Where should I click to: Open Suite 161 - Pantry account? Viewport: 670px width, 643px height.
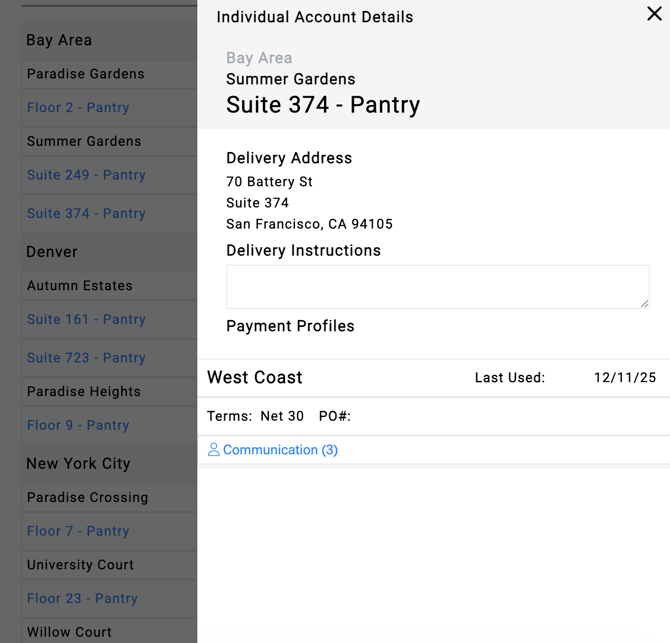pos(86,319)
